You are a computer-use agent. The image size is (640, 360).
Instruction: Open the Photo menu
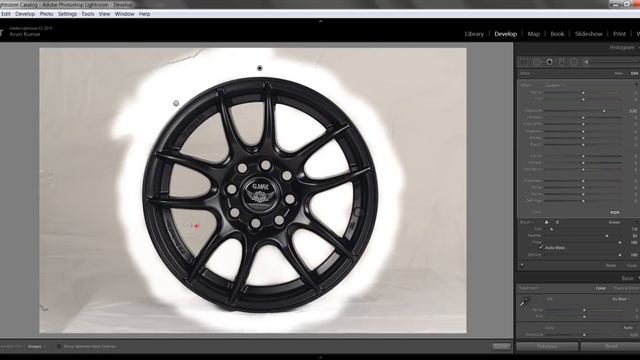click(47, 14)
